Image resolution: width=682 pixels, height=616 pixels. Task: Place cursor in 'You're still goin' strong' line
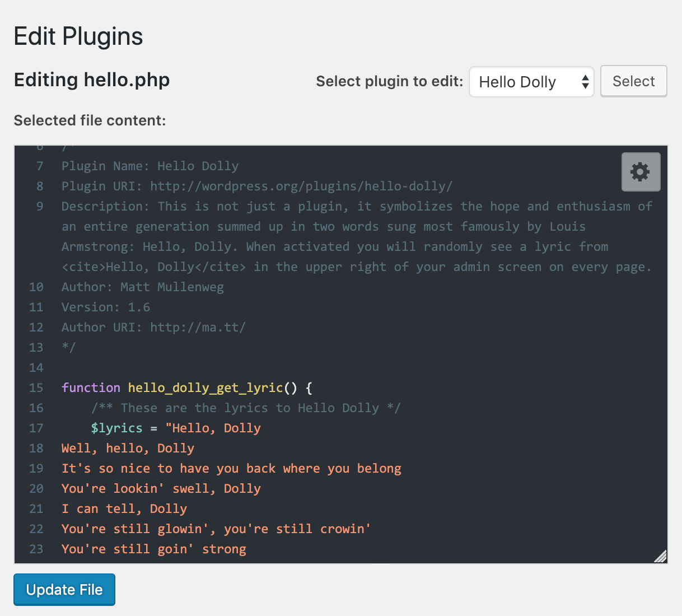153,549
